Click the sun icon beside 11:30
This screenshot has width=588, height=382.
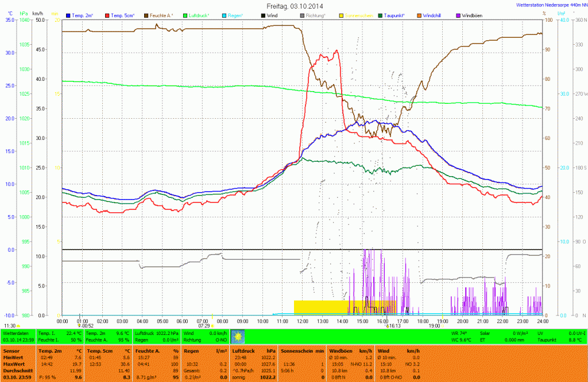[x=19, y=325]
